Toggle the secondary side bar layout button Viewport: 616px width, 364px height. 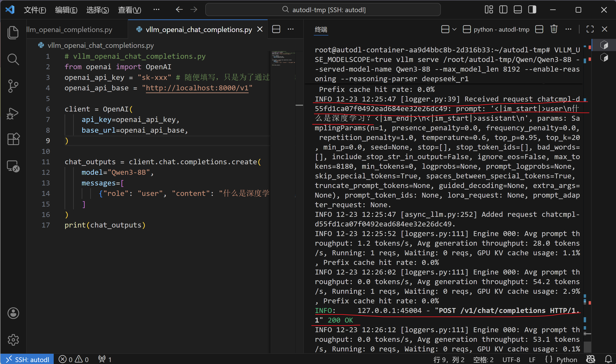532,10
